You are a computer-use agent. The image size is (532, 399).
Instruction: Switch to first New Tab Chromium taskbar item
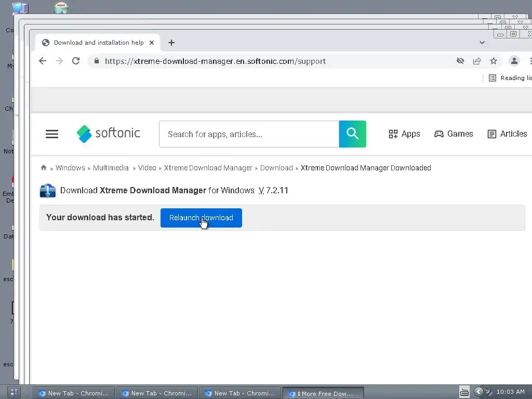pos(74,393)
